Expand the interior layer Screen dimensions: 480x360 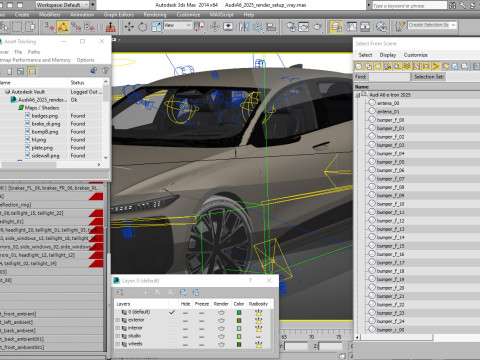(x=118, y=328)
